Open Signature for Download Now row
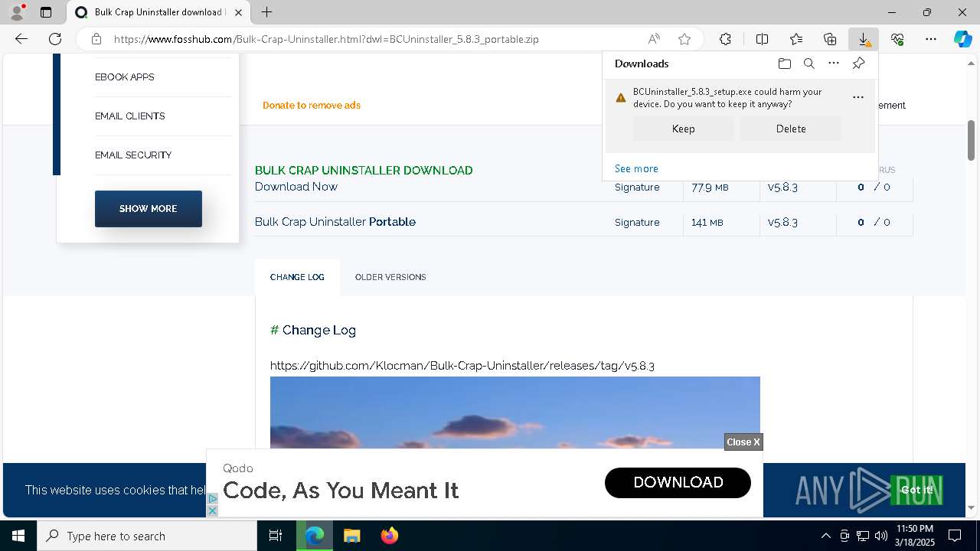The width and height of the screenshot is (980, 551). click(637, 187)
